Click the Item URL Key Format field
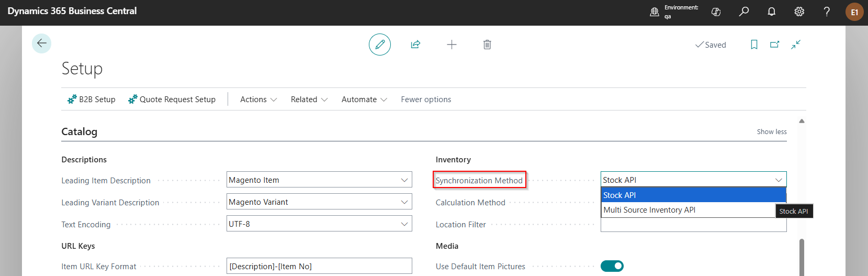 coord(319,267)
